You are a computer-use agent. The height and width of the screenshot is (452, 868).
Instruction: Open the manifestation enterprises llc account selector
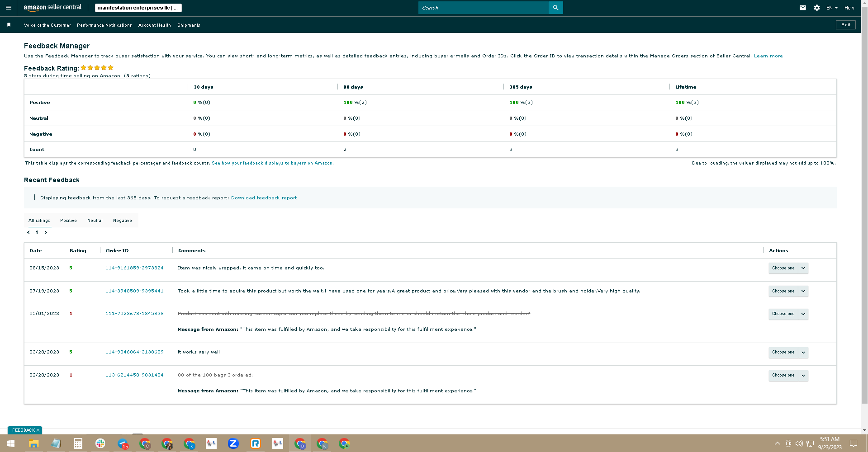point(138,8)
